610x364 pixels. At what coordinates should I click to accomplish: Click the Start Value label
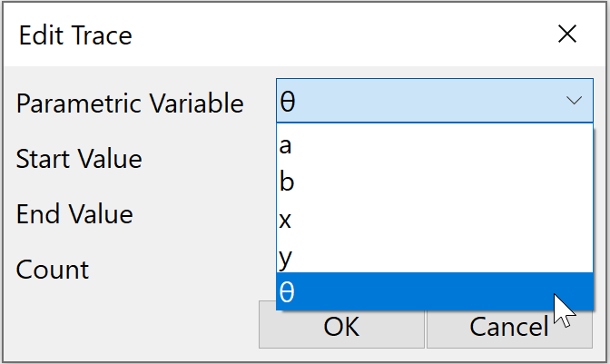coord(79,159)
